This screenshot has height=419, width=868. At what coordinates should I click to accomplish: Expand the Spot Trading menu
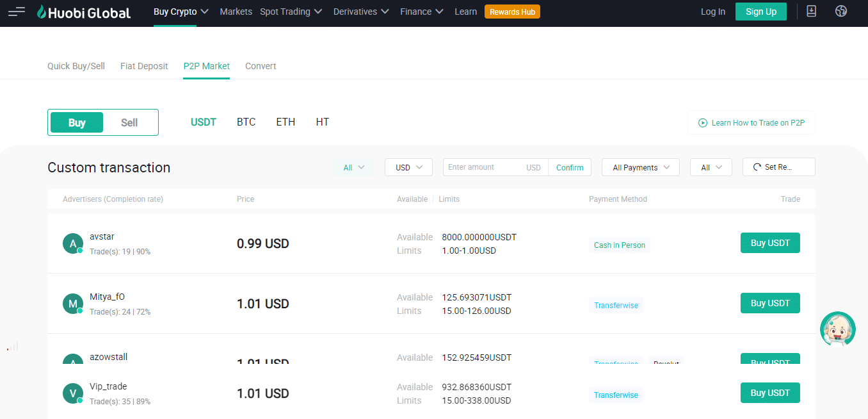(x=291, y=12)
